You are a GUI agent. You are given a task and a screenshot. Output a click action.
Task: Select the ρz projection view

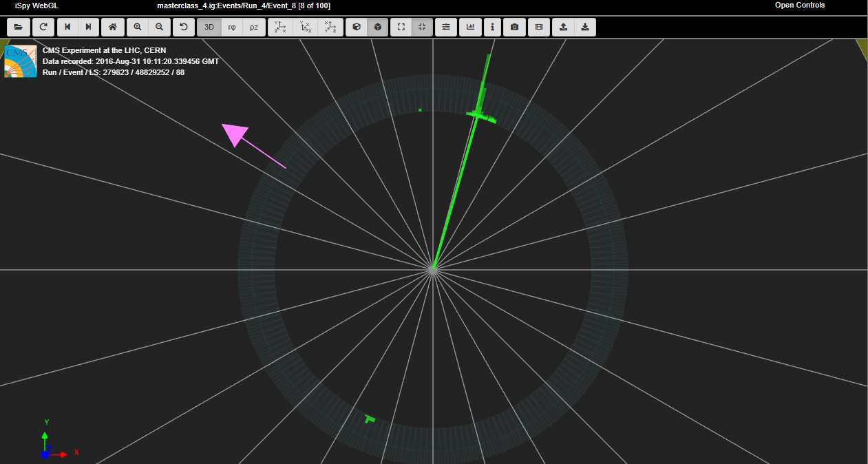pos(254,27)
